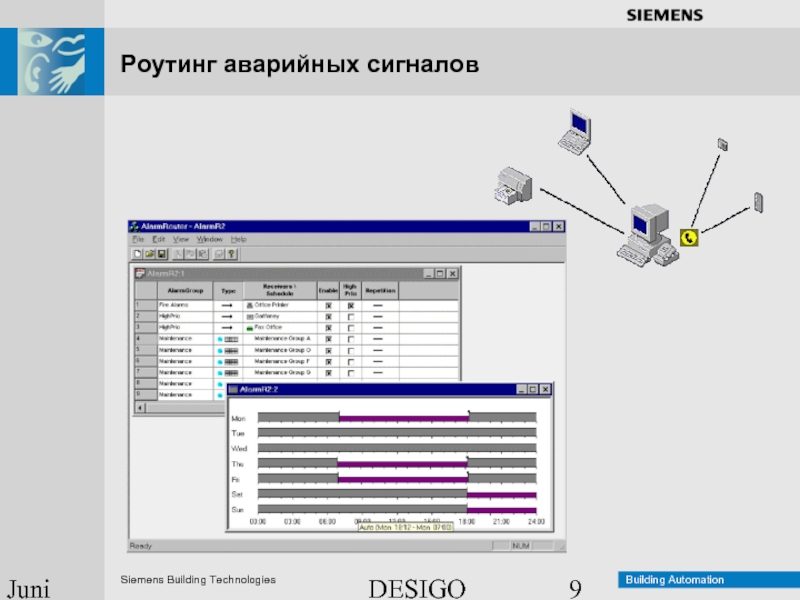Image resolution: width=800 pixels, height=600 pixels.
Task: Select row header number 9
Action: tap(146, 395)
